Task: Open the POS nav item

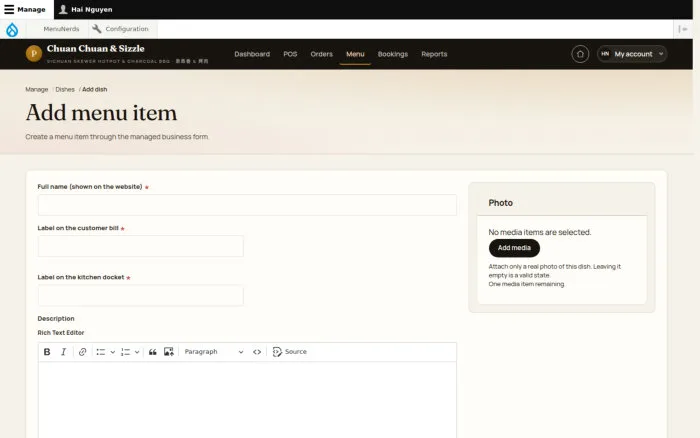Action: (290, 54)
